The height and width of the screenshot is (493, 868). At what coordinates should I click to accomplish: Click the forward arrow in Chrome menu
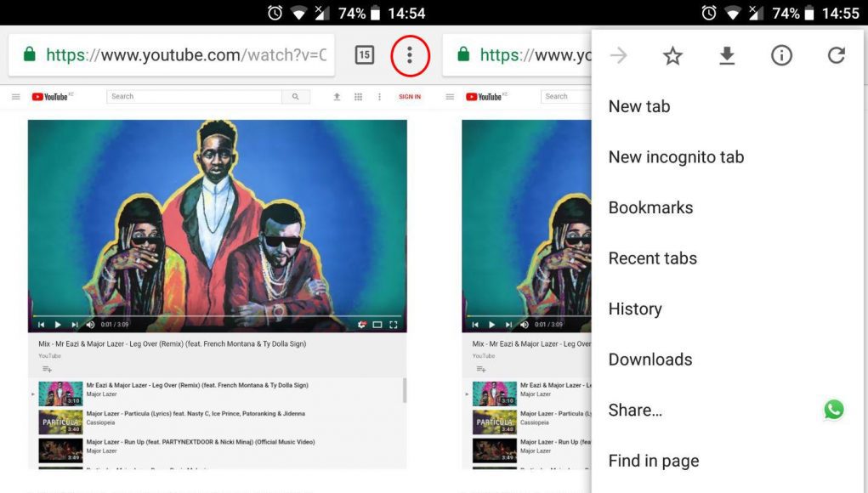pos(618,55)
